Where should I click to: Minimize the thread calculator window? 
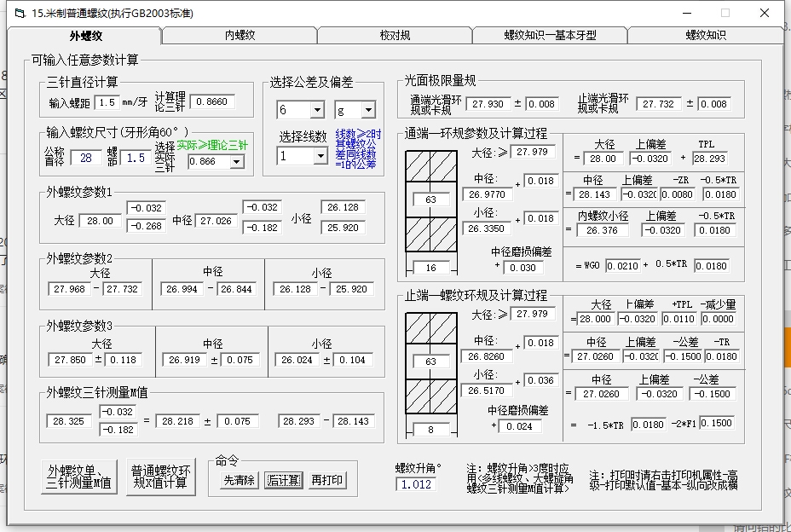point(686,13)
